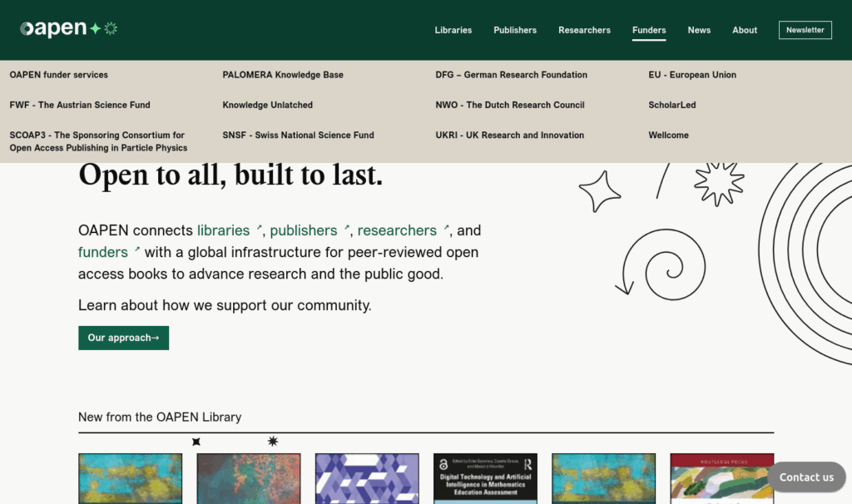Select UKRI - UK Research and Innovation
The height and width of the screenshot is (504, 852).
(x=509, y=135)
